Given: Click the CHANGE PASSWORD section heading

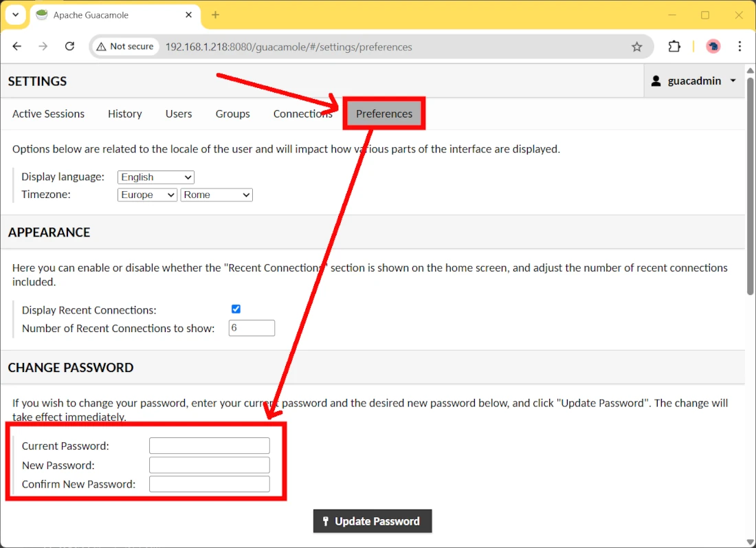Looking at the screenshot, I should point(70,368).
